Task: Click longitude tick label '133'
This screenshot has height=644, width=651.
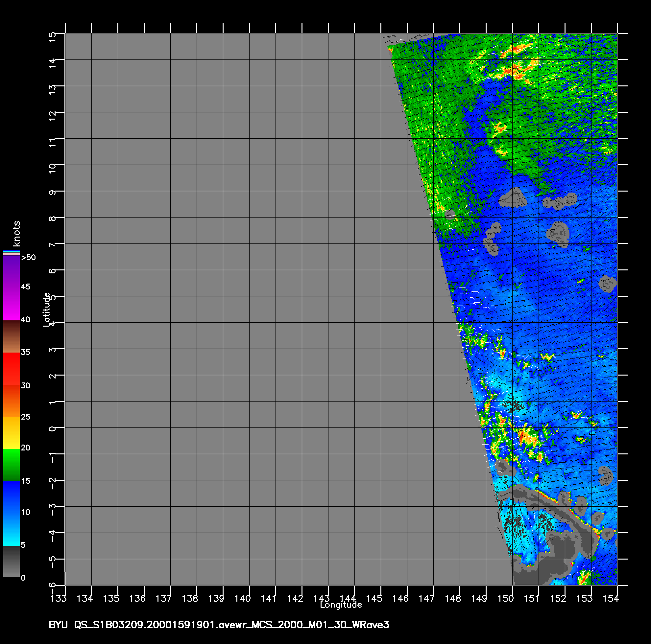Action: pos(58,599)
